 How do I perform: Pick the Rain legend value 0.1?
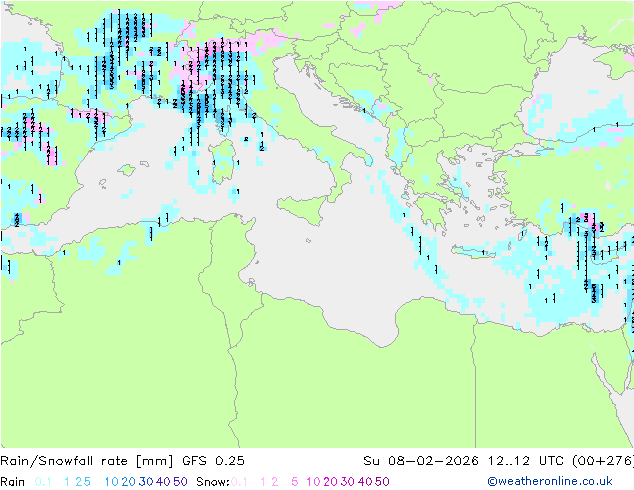point(43,482)
